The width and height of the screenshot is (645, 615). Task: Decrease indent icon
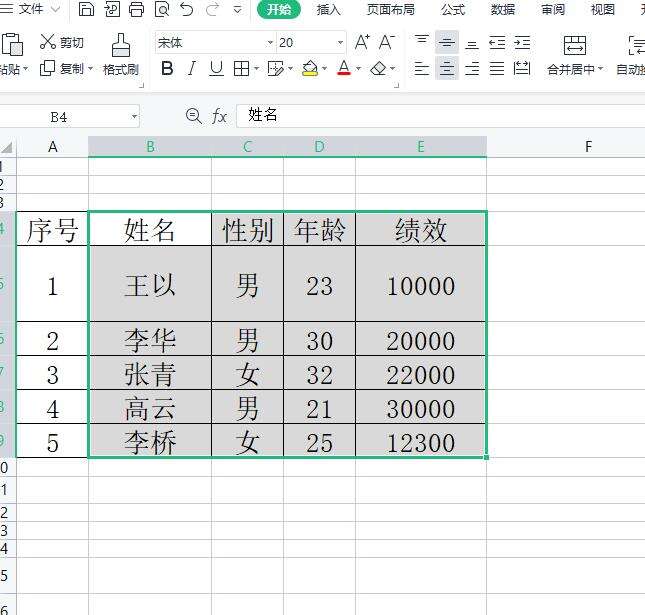click(x=497, y=43)
